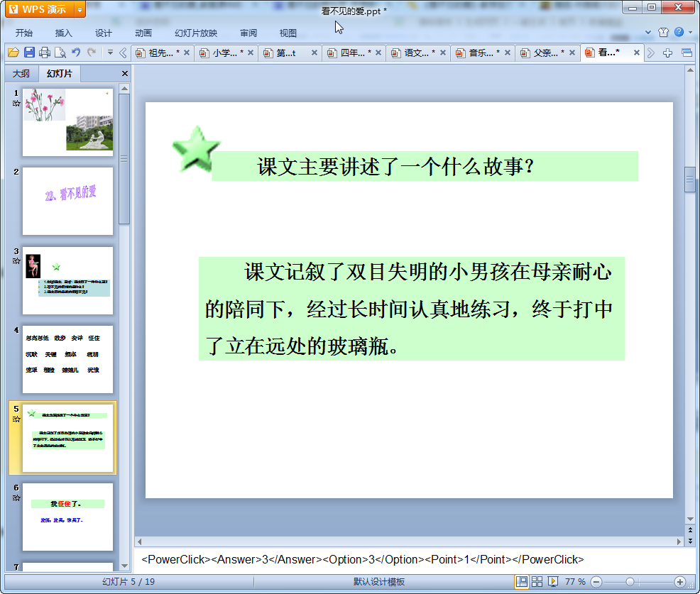The height and width of the screenshot is (594, 700).
Task: Expand the quick access toolbar customize arrow
Action: tap(110, 53)
